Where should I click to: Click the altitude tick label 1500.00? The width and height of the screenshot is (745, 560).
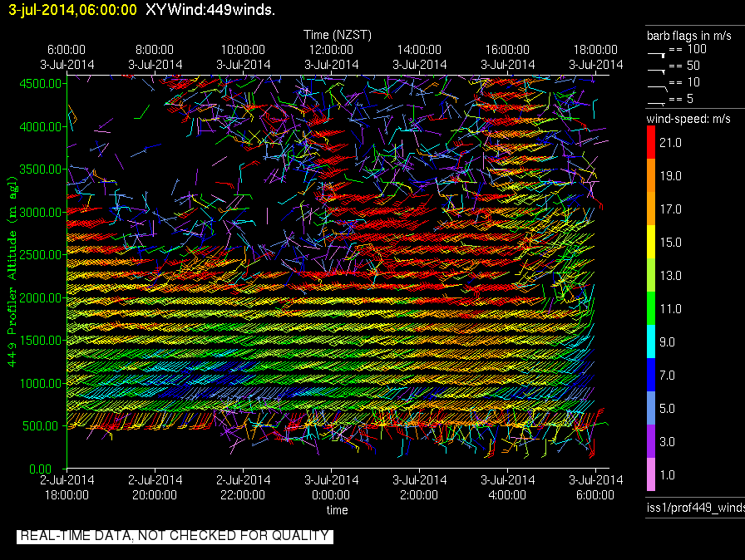(x=41, y=341)
